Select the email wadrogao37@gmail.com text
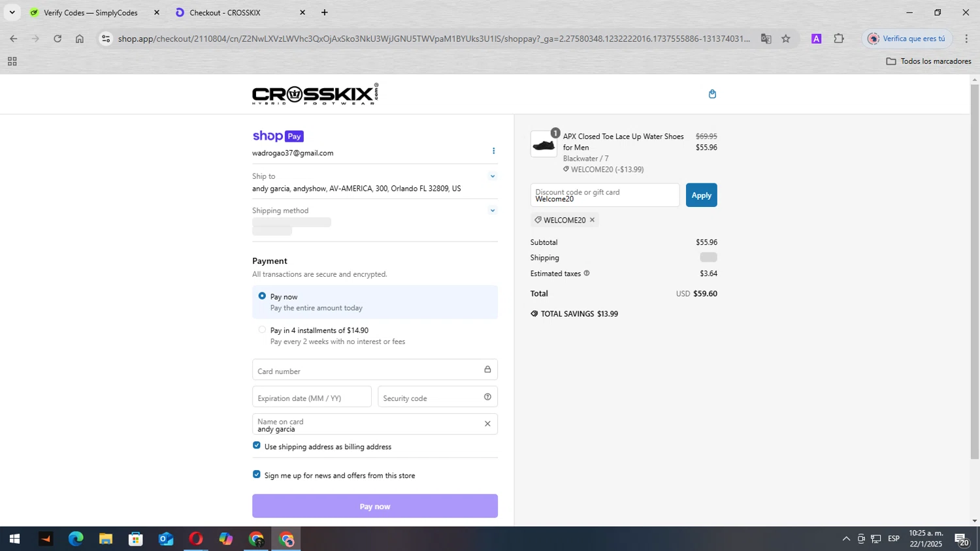 (293, 153)
